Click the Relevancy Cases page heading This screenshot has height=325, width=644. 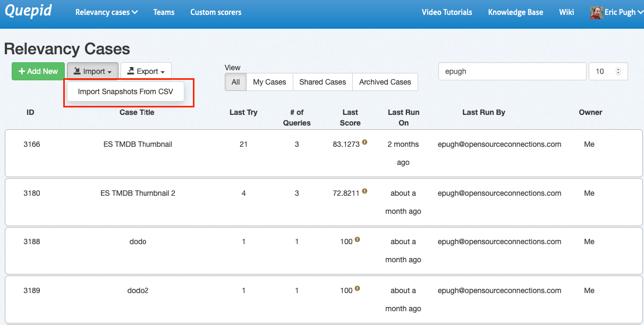click(67, 49)
